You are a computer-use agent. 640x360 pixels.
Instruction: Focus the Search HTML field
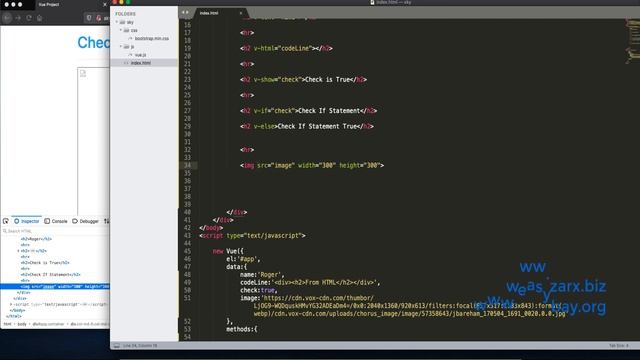55,231
